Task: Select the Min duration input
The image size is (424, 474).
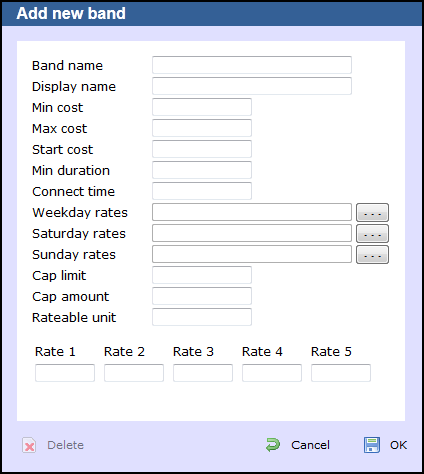Action: (202, 170)
